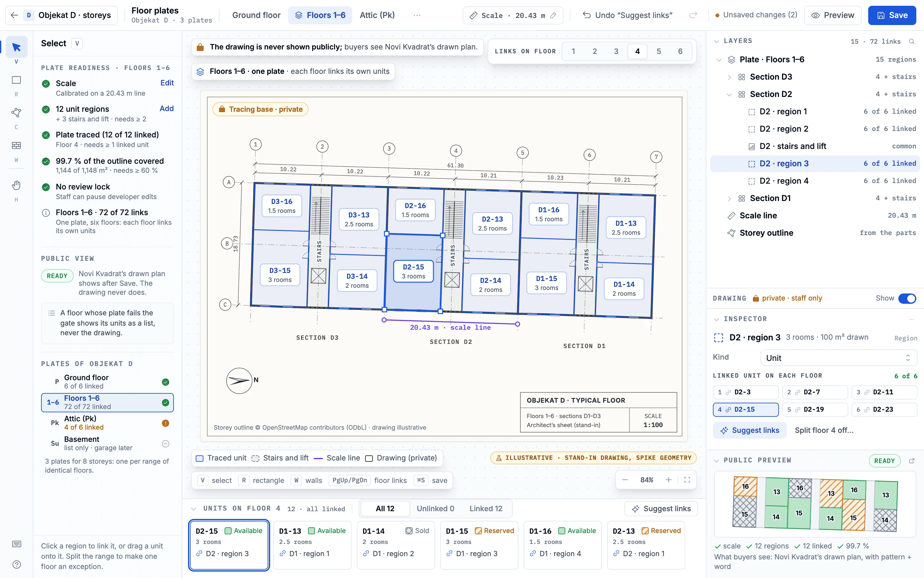Toggle Stairs and lift legend item
Image resolution: width=924 pixels, height=578 pixels.
pos(280,458)
